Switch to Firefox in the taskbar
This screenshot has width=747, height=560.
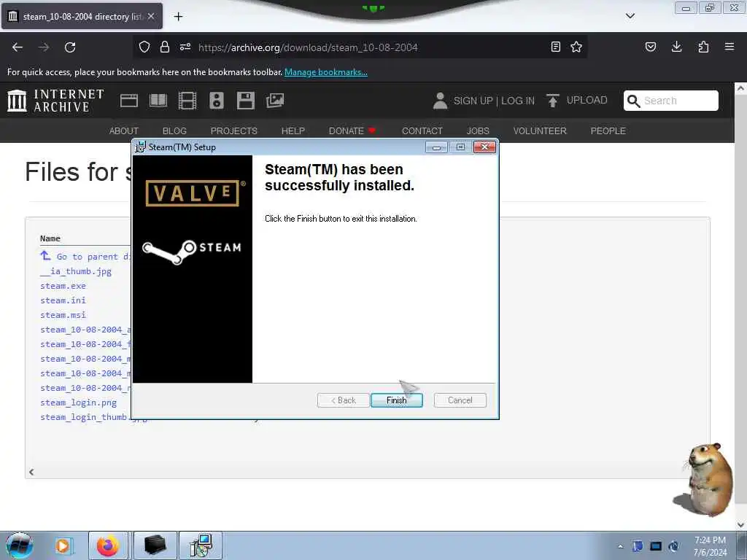coord(108,545)
